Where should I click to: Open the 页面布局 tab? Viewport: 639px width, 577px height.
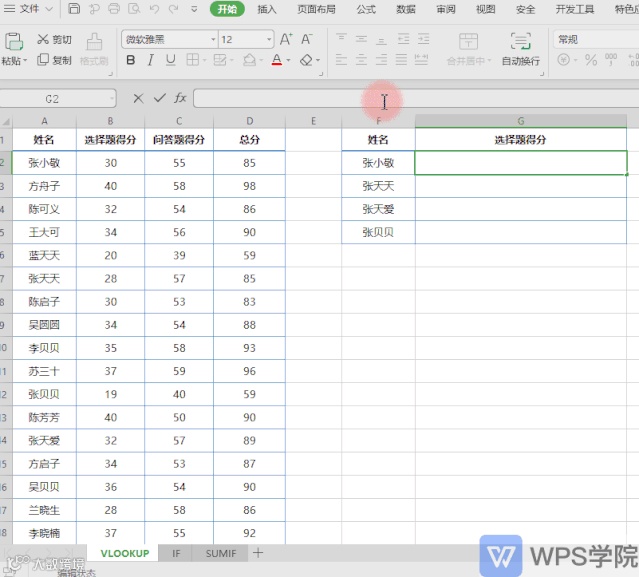pyautogui.click(x=316, y=9)
